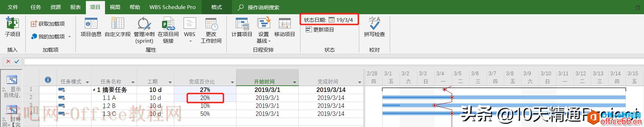Open the 帮助 tab

[x=135, y=7]
